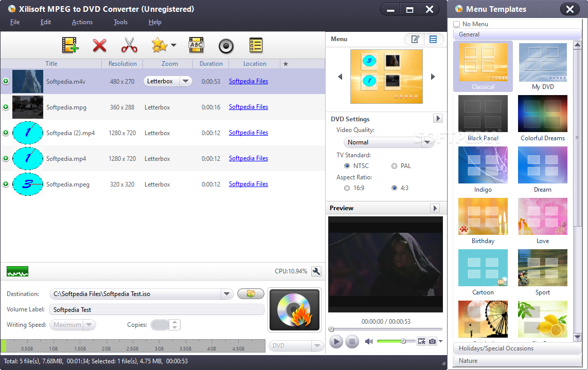This screenshot has height=370, width=588.
Task: Expand Nature template category
Action: tap(518, 361)
